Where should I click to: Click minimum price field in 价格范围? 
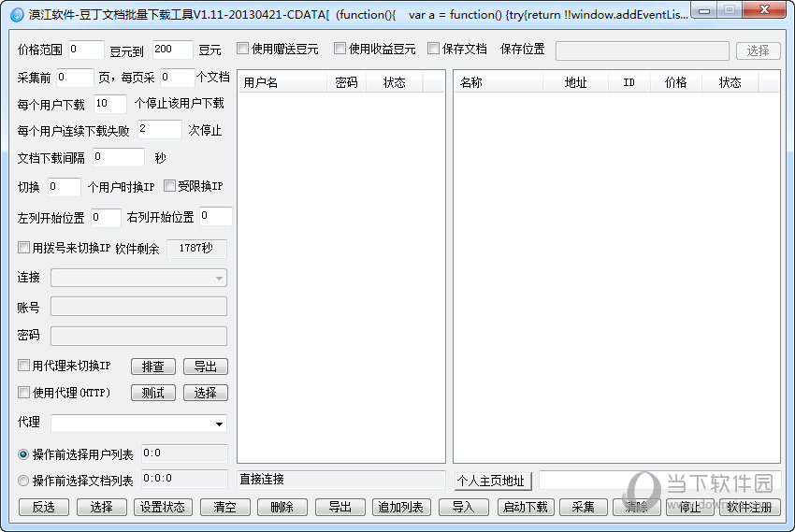click(x=86, y=50)
